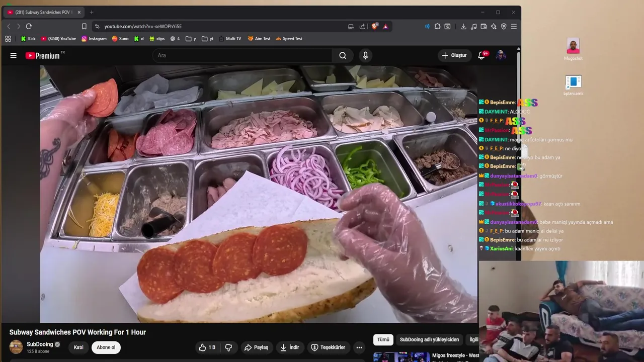This screenshot has height=362, width=644.
Task: Open SubDooing channel avatar
Action: pos(16,347)
